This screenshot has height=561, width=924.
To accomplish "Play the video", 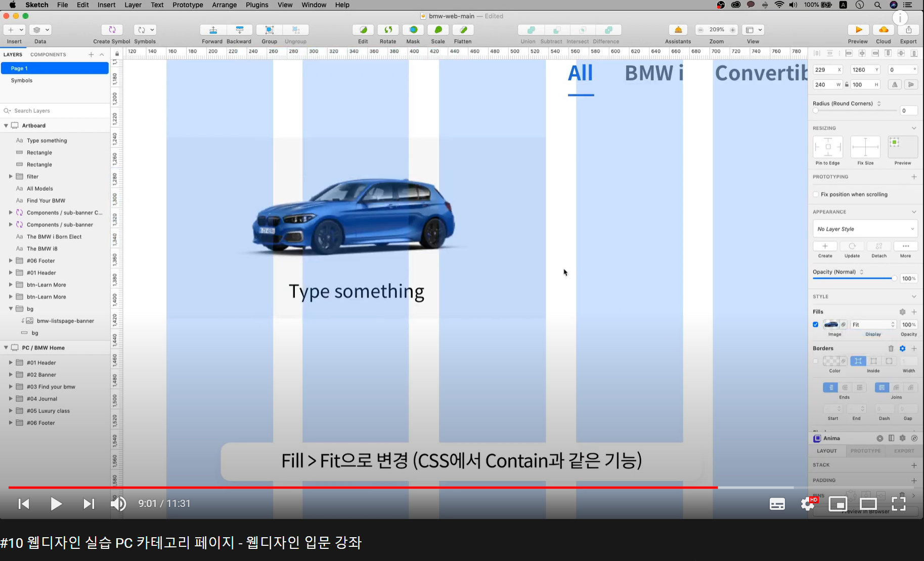I will tap(56, 504).
